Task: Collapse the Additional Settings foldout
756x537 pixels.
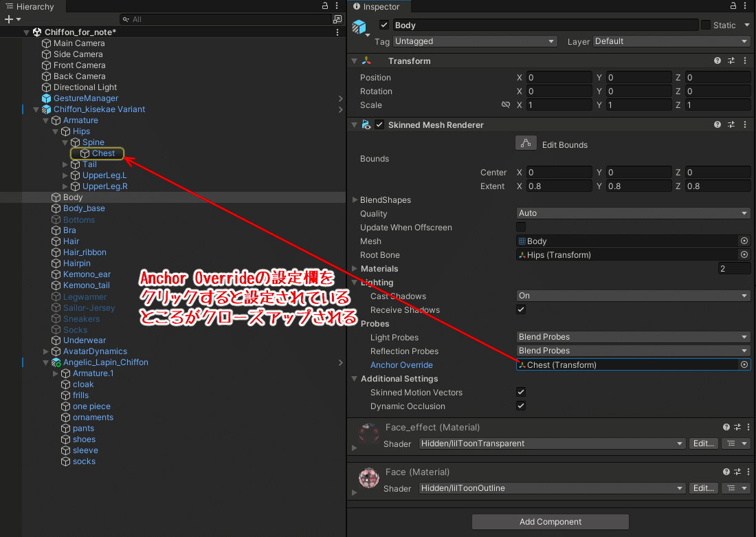Action: [355, 379]
